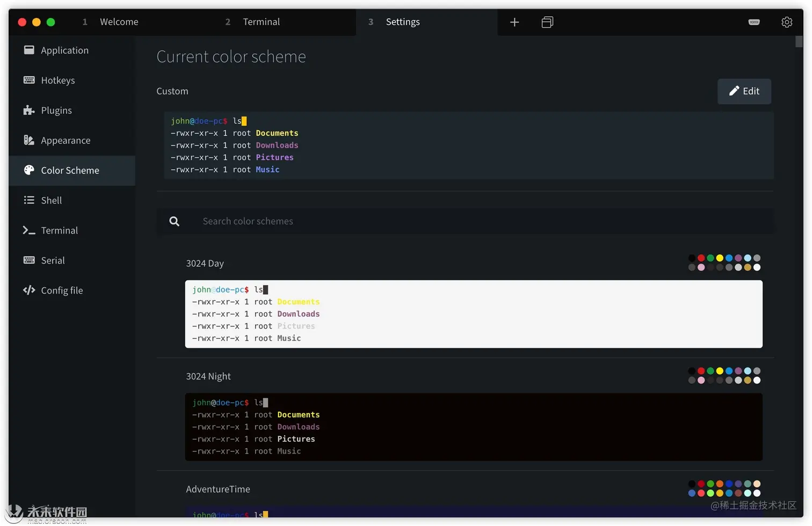Click the Plugins puzzle piece icon
812x526 pixels.
pos(29,110)
